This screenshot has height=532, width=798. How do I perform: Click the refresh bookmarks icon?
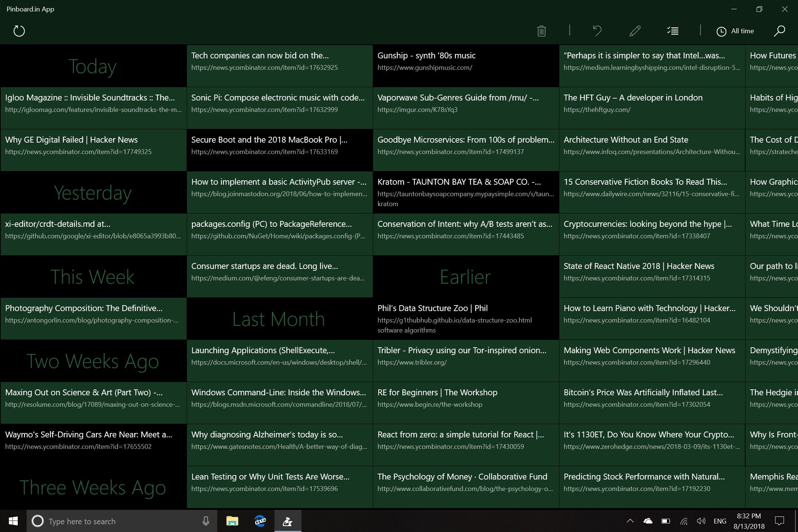(x=19, y=31)
